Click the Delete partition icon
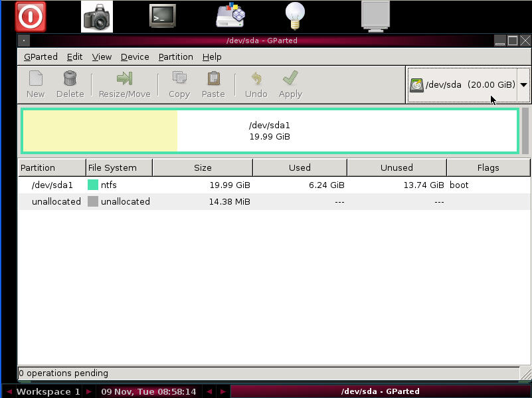This screenshot has height=398, width=532. point(70,84)
